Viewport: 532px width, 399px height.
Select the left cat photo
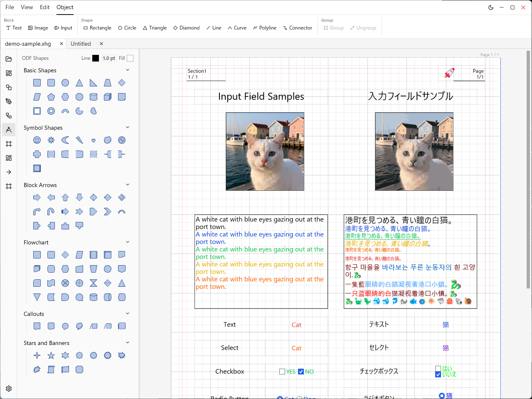click(x=265, y=151)
